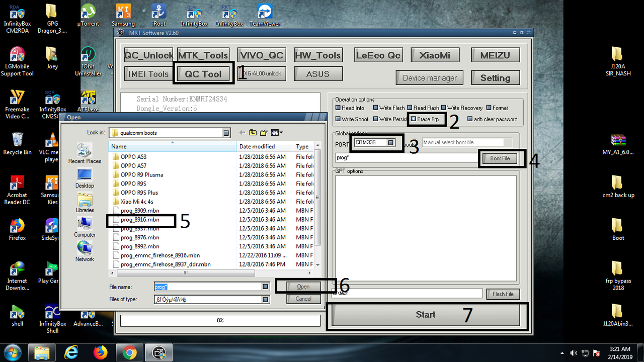Click the vertical scrollbar down arrow in file list
Viewport: 644px width, 362px height.
tap(317, 265)
